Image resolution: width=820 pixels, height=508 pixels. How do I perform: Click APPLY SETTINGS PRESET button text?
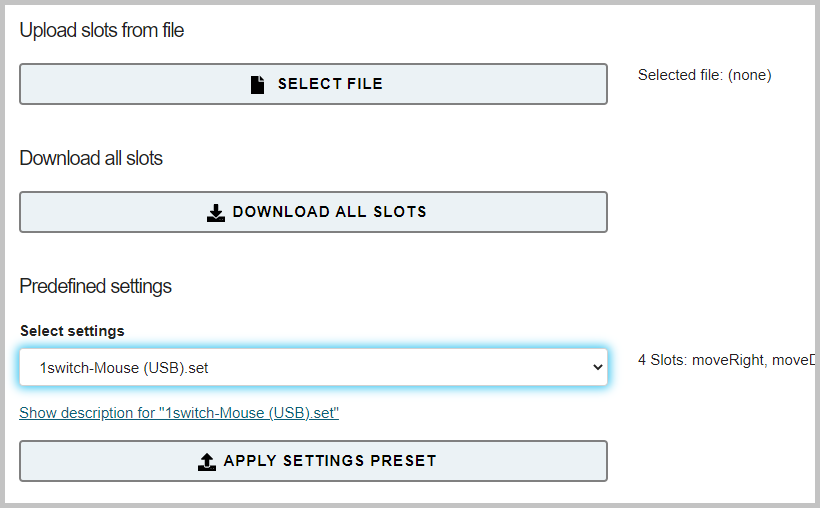click(329, 460)
